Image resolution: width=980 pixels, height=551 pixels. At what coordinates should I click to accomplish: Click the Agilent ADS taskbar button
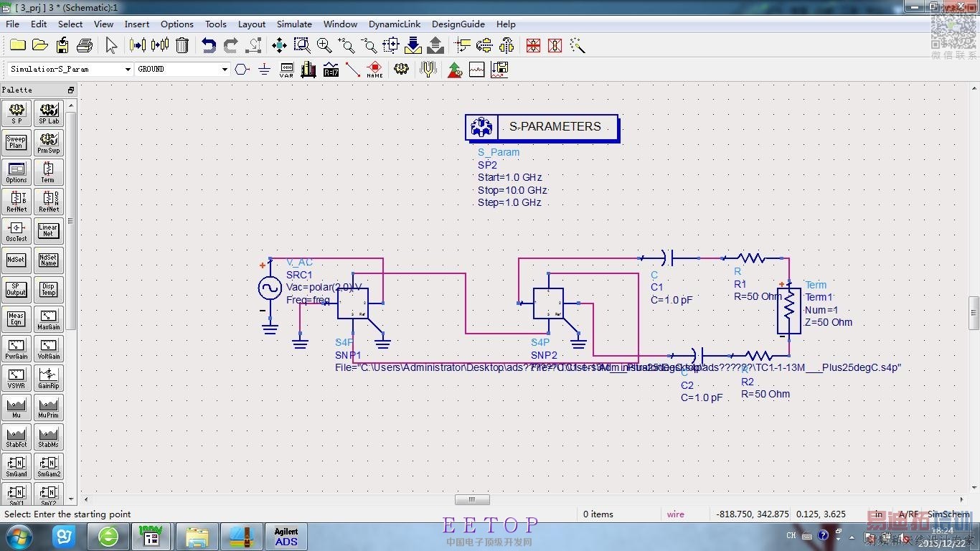286,537
